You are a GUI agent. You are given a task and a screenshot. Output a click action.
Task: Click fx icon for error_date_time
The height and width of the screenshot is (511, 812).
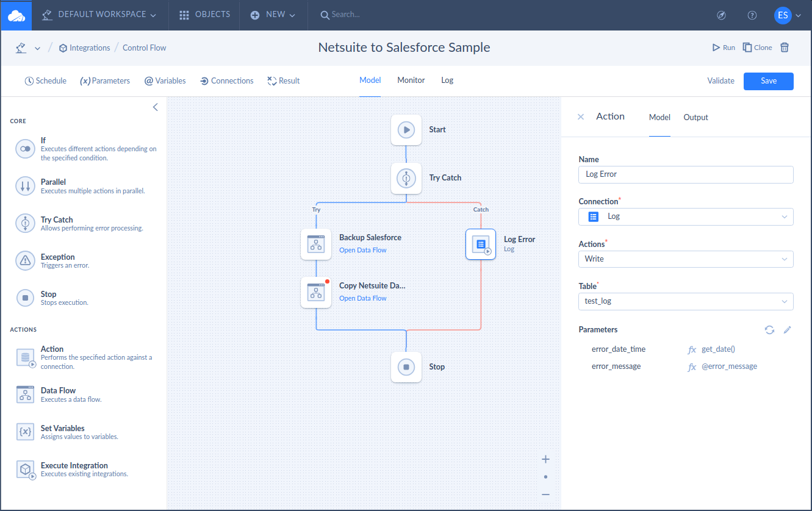coord(692,350)
